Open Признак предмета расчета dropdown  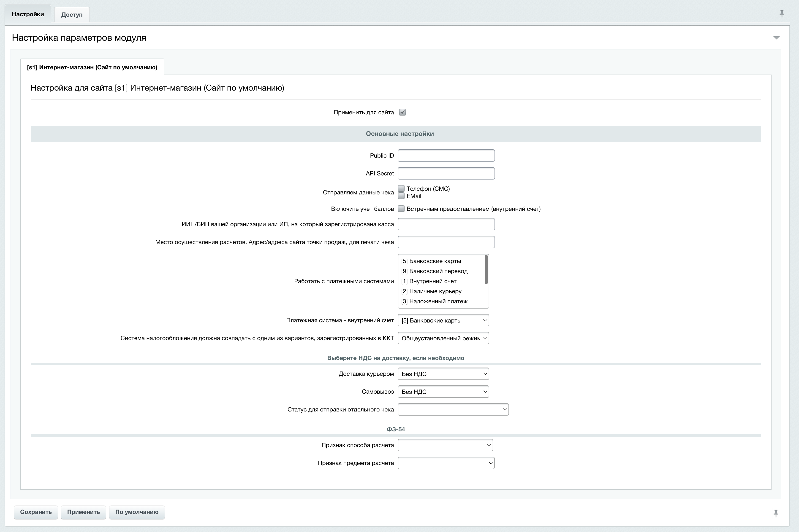[446, 463]
